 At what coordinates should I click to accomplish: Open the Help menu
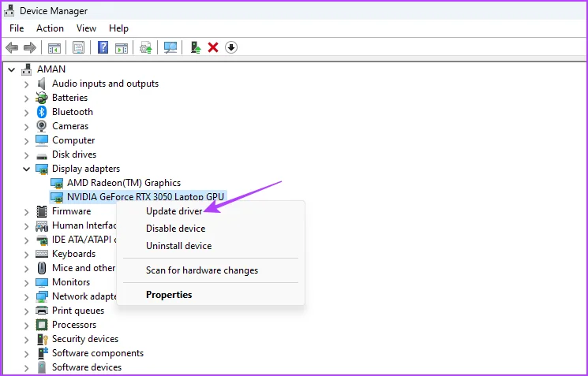pos(118,28)
